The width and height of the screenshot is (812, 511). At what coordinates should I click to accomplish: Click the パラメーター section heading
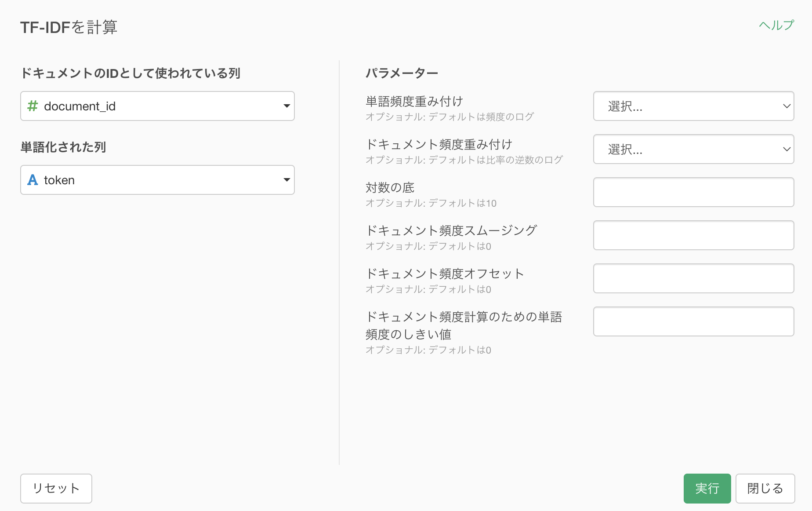click(x=402, y=73)
